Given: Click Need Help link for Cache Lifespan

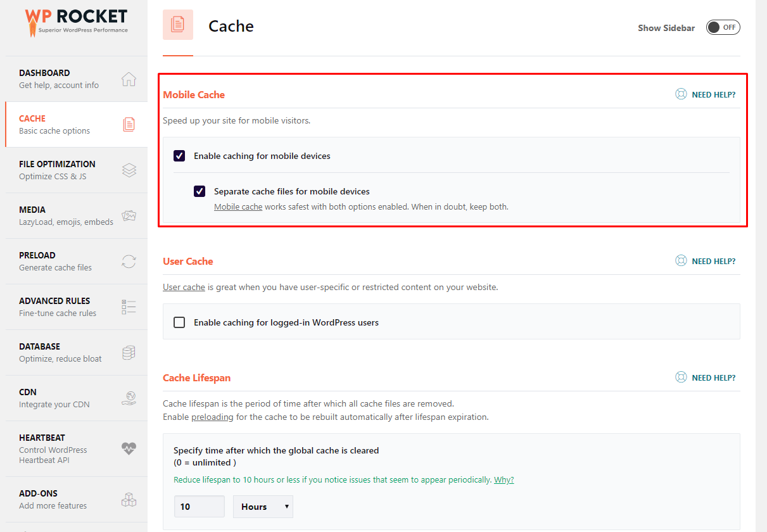Looking at the screenshot, I should tap(714, 378).
